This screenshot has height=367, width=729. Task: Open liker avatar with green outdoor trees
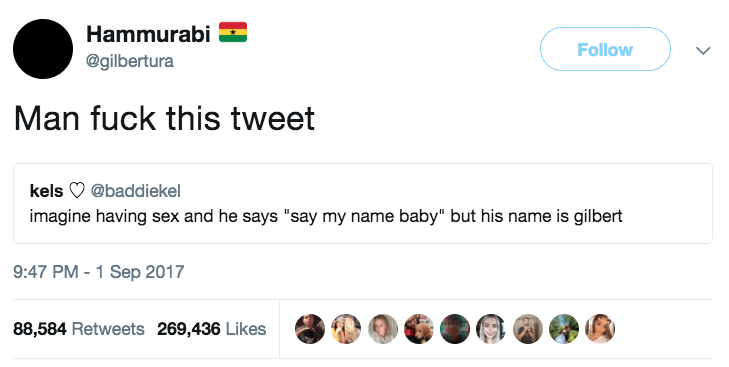click(x=564, y=329)
